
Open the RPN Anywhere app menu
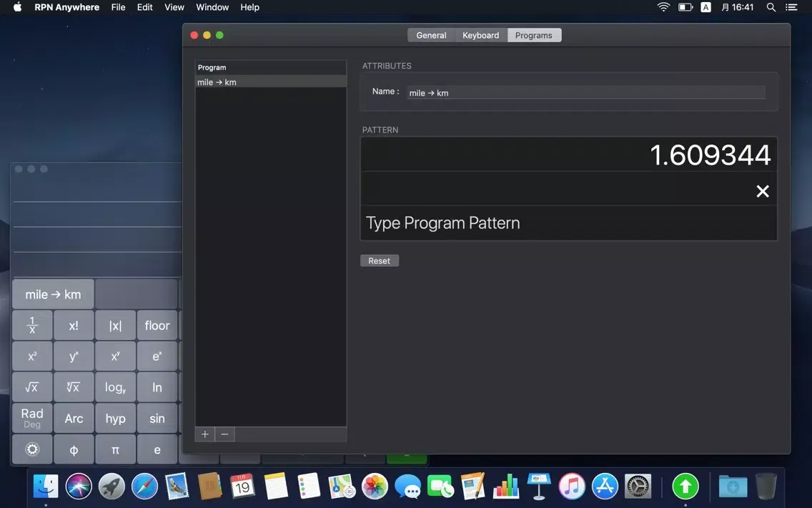[x=66, y=7]
